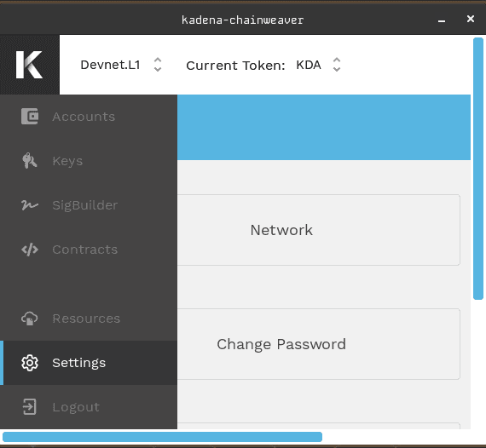
Task: Click the SigBuilder signature icon
Action: 30,205
